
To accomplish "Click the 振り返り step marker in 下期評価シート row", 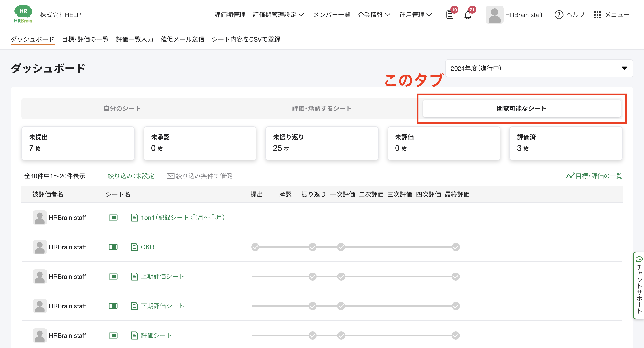I will tap(313, 306).
